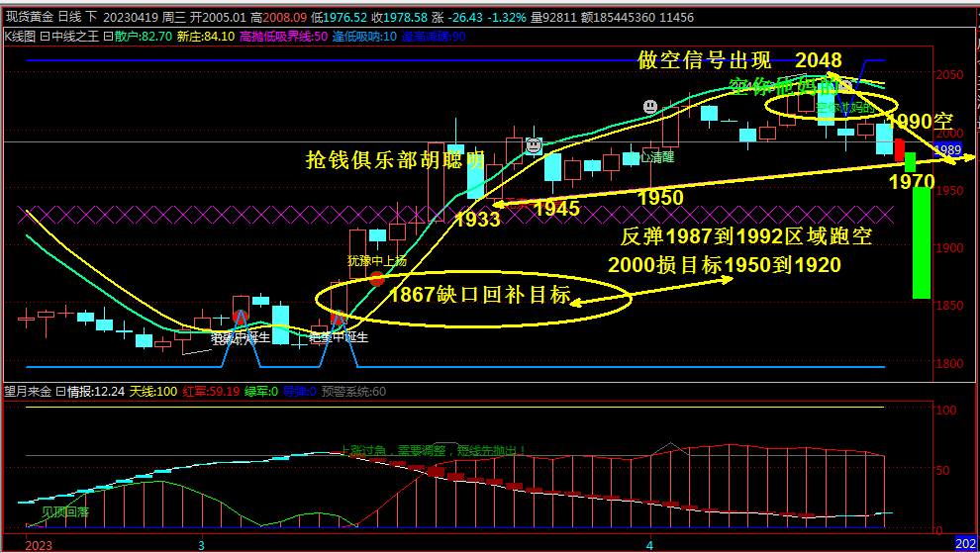Image resolution: width=980 pixels, height=553 pixels.
Task: Toggle the box before 散户 indicator values
Action: point(108,36)
